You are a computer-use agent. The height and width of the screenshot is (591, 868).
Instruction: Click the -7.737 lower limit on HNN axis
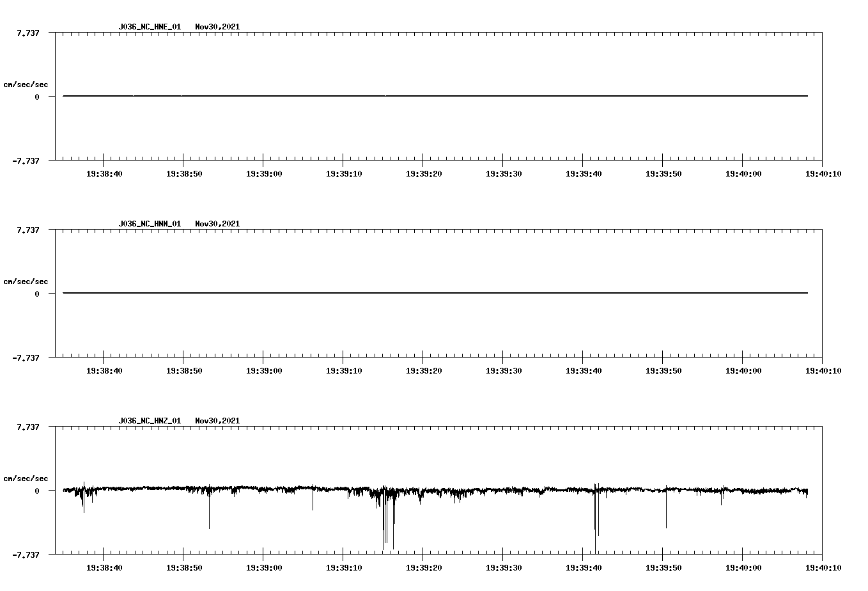(26, 358)
